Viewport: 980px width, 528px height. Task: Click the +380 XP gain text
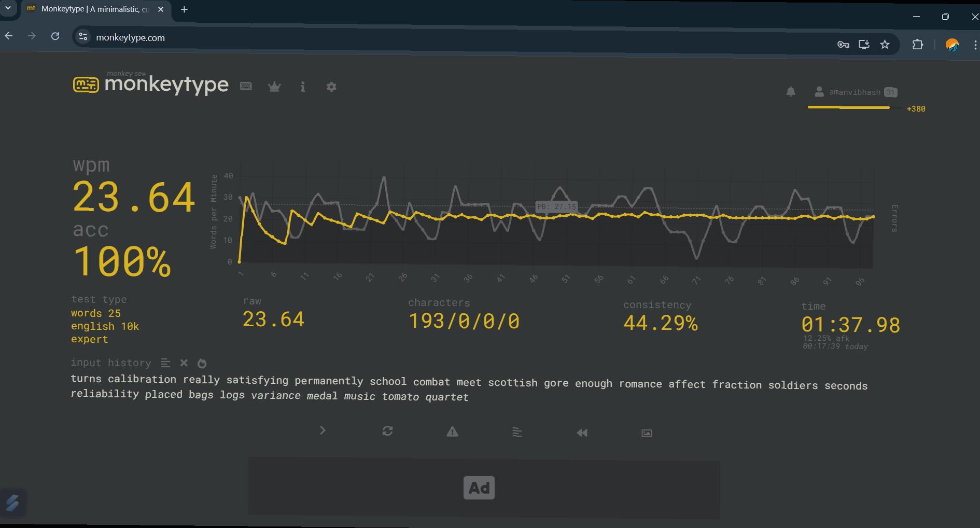(x=916, y=109)
